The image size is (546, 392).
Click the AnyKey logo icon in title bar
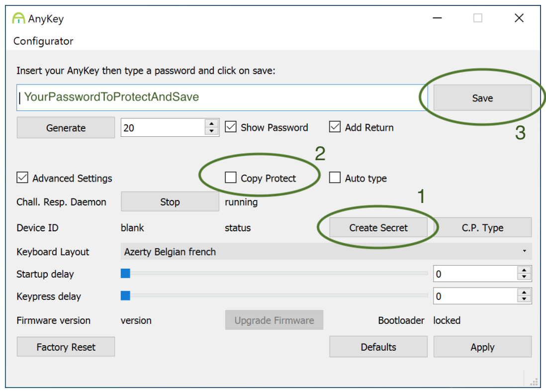[x=18, y=18]
